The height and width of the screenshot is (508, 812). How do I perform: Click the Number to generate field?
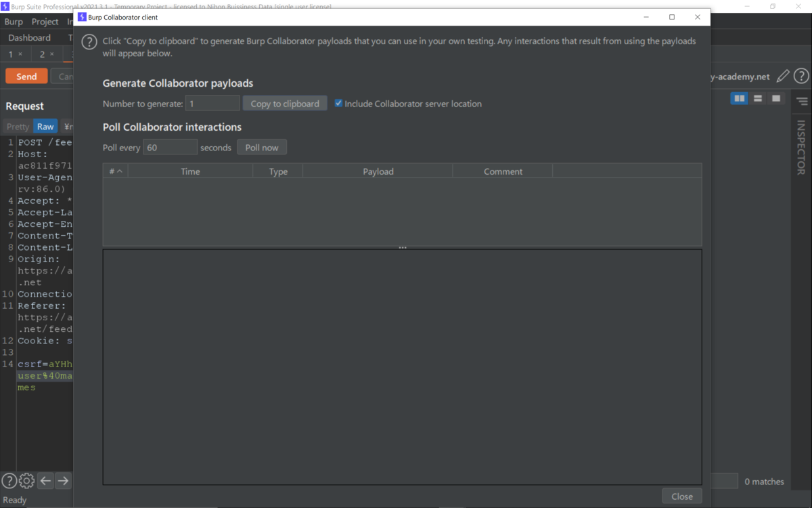[x=212, y=104]
